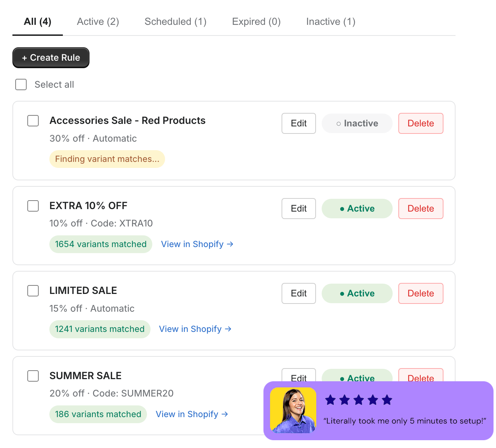The width and height of the screenshot is (496, 448).
Task: Open View in Shopify for EXTRA 10% OFF
Action: 197,244
